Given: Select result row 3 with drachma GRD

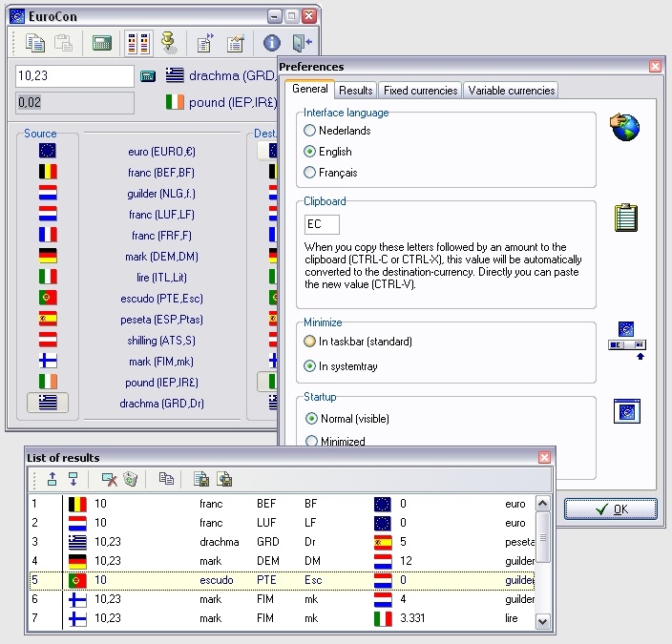Looking at the screenshot, I should pyautogui.click(x=282, y=542).
